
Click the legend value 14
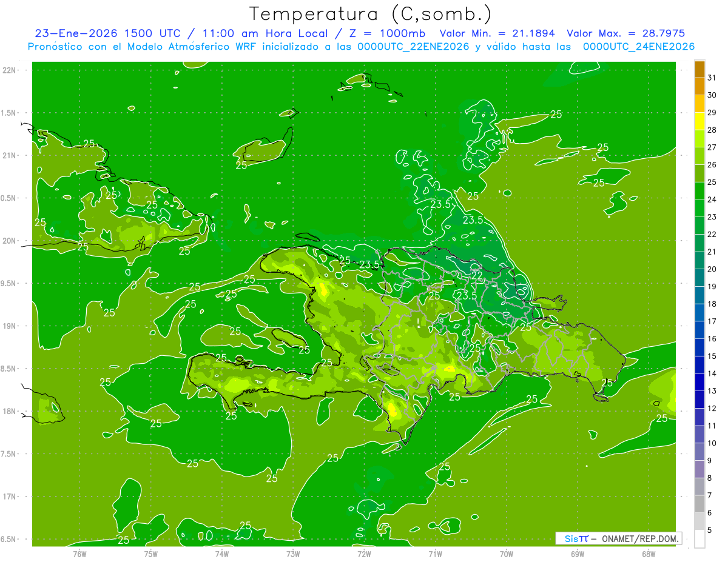point(712,373)
